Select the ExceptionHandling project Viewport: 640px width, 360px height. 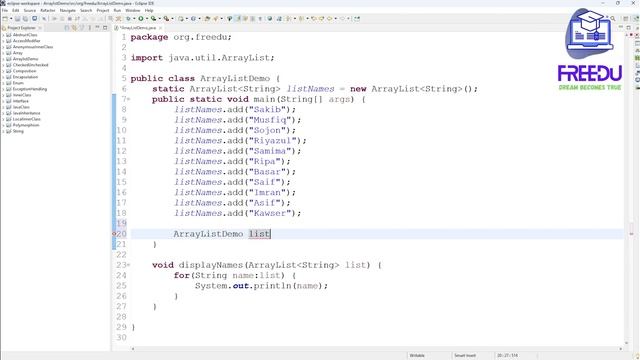[29, 89]
